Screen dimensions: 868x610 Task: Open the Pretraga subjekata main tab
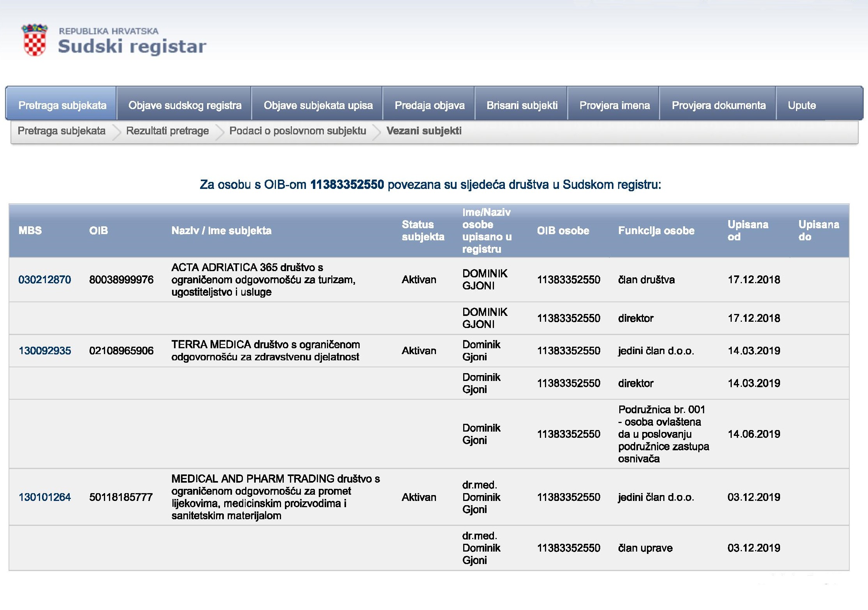point(62,105)
